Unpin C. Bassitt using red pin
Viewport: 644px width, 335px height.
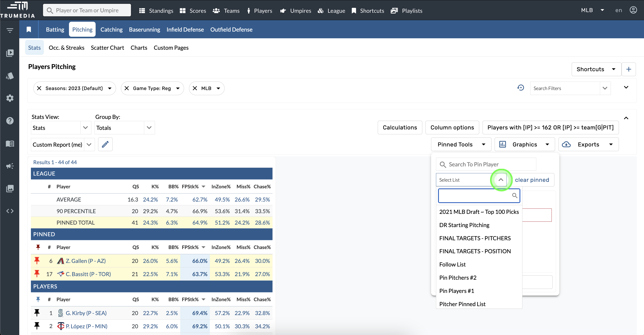(x=37, y=274)
